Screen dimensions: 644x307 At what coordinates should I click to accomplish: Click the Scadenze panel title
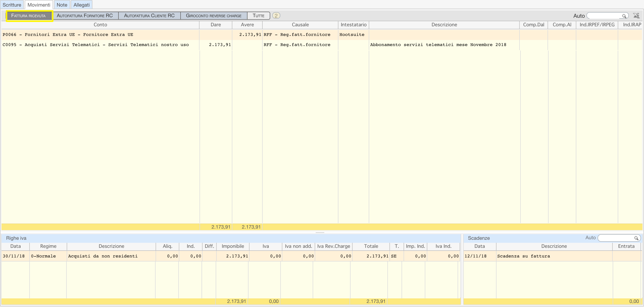pos(479,238)
